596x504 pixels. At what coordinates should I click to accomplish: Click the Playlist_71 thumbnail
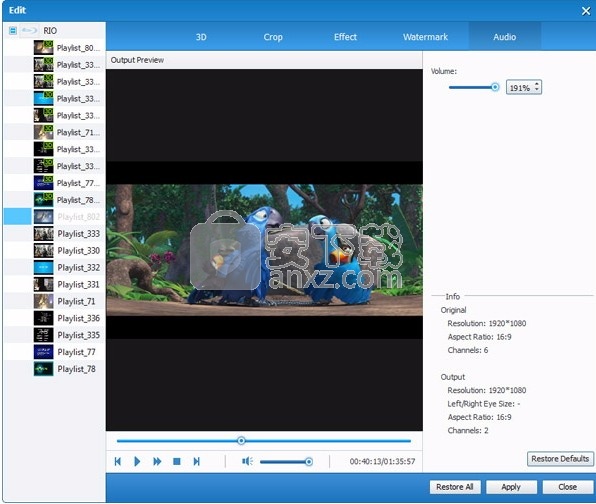[43, 301]
